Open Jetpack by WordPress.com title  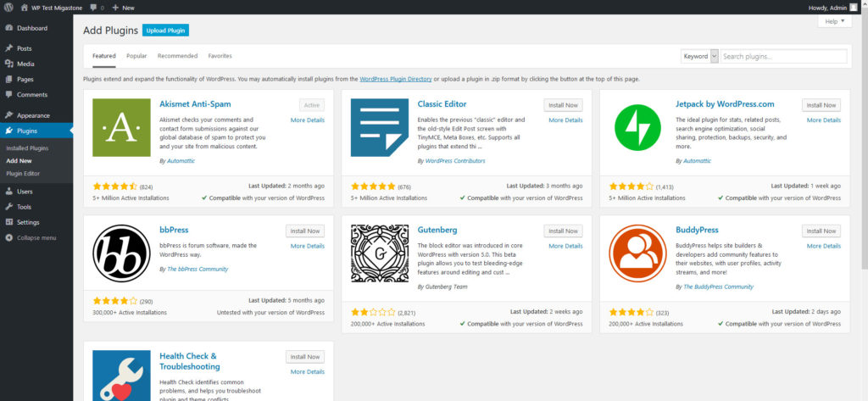coord(725,104)
